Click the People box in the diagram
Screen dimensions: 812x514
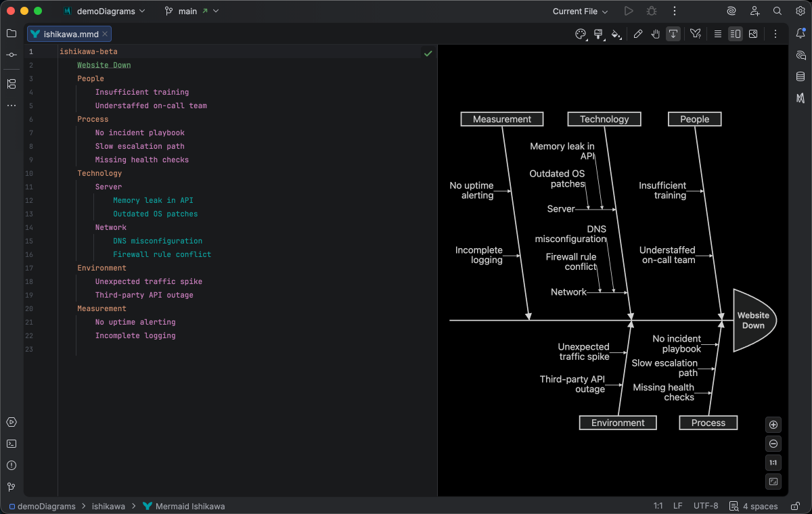(x=695, y=119)
